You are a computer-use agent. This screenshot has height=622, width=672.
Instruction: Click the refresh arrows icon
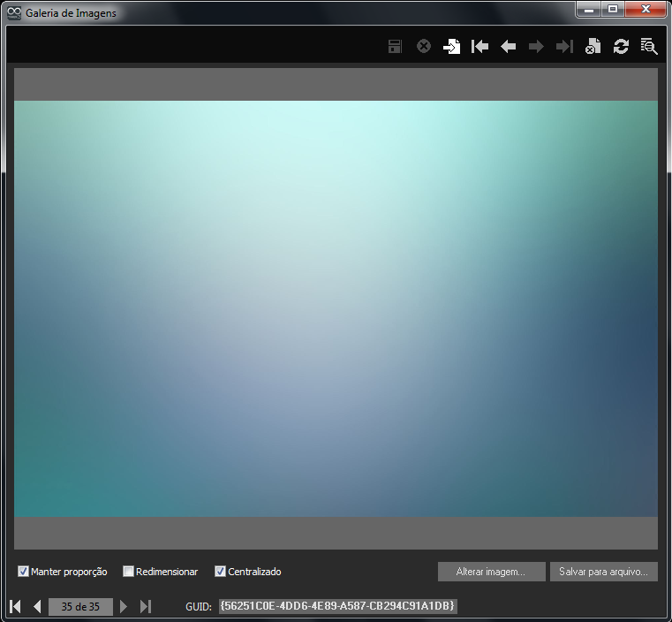point(621,47)
